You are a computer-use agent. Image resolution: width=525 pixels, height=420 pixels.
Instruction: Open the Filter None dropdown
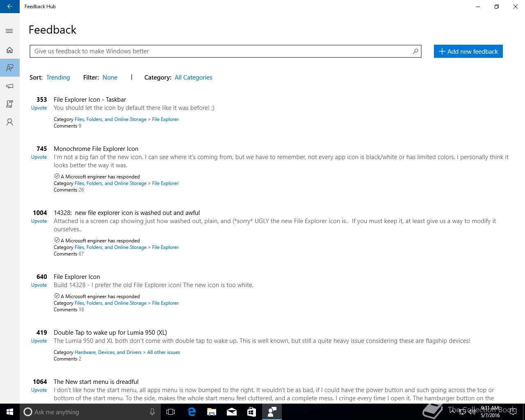tap(110, 78)
